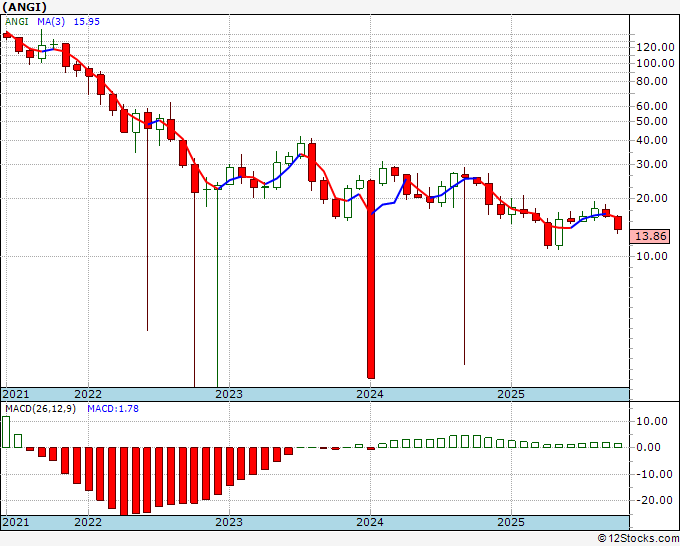Click 2022 on the price chart timeline
This screenshot has width=680, height=546.
click(x=88, y=394)
